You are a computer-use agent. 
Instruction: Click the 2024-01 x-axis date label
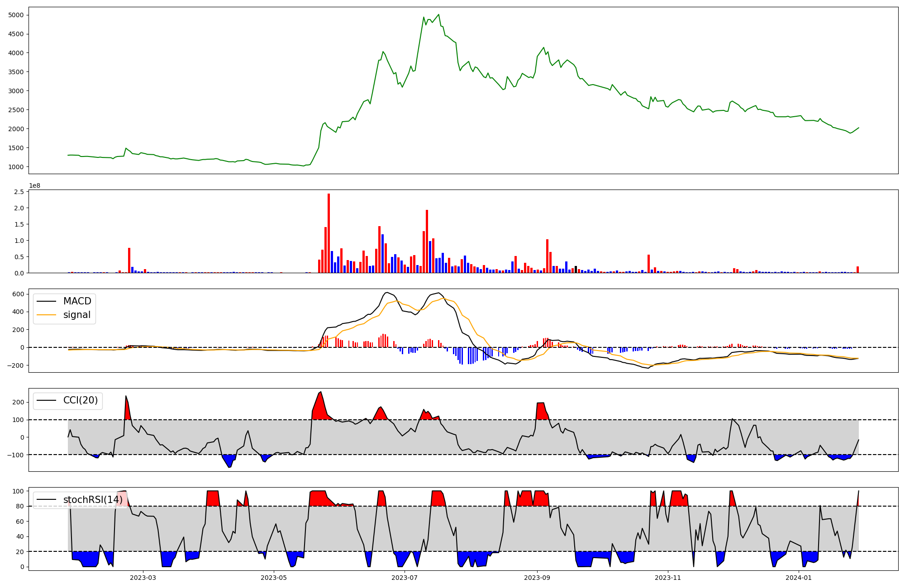(x=799, y=578)
